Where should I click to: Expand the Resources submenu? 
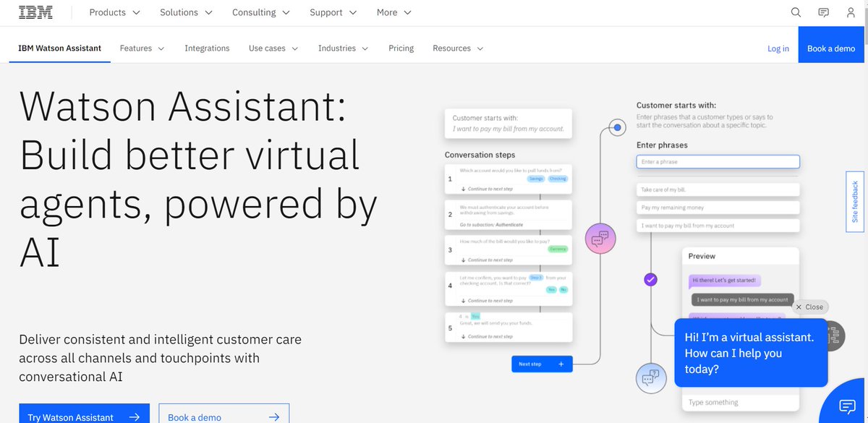tap(458, 48)
